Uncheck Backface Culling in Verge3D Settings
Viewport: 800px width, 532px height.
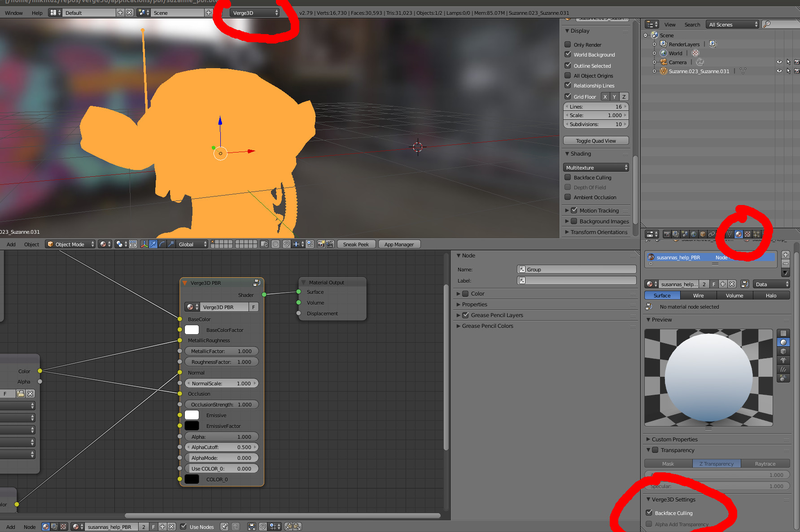click(x=649, y=513)
